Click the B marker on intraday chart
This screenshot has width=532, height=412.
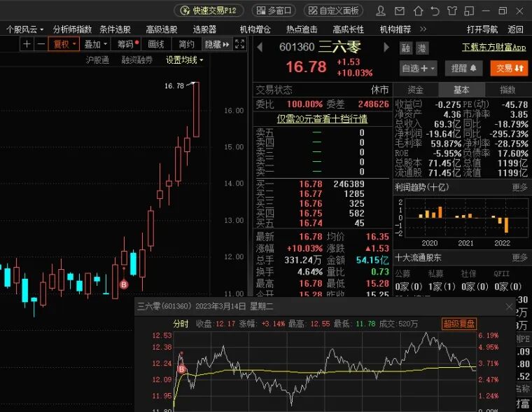tap(182, 369)
